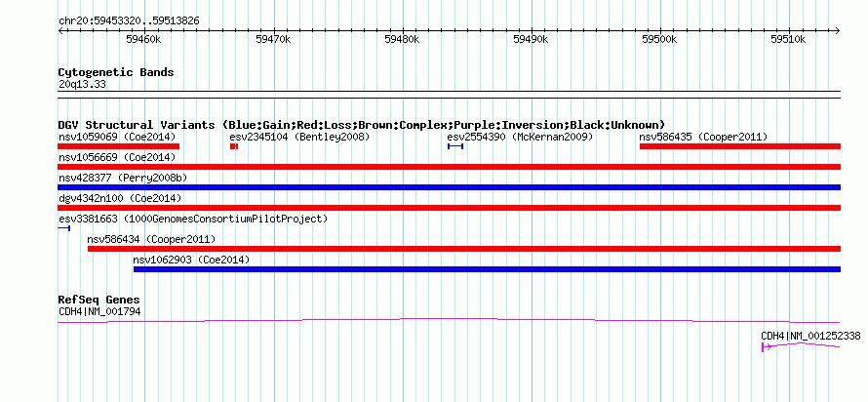The width and height of the screenshot is (868, 402).
Task: Click the ruler's right arrowhead
Action: (838, 30)
